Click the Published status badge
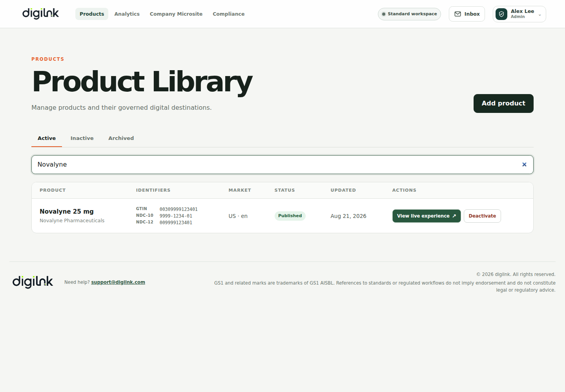Screen dimensions: 565x392 [290, 216]
